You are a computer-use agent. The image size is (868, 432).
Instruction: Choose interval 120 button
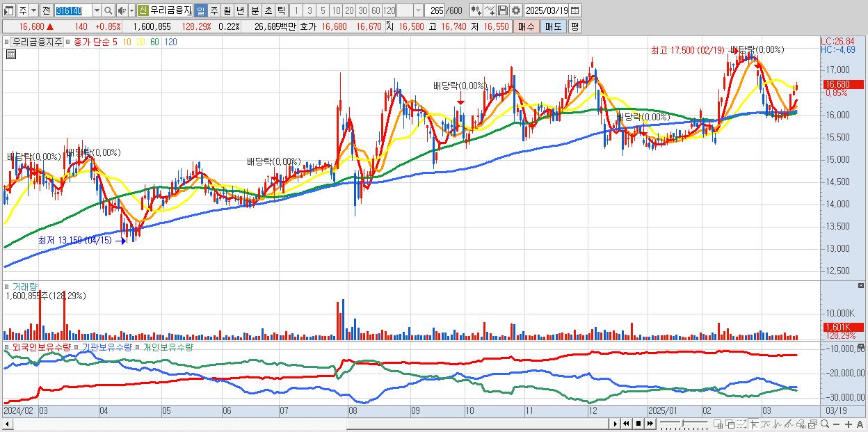point(389,10)
